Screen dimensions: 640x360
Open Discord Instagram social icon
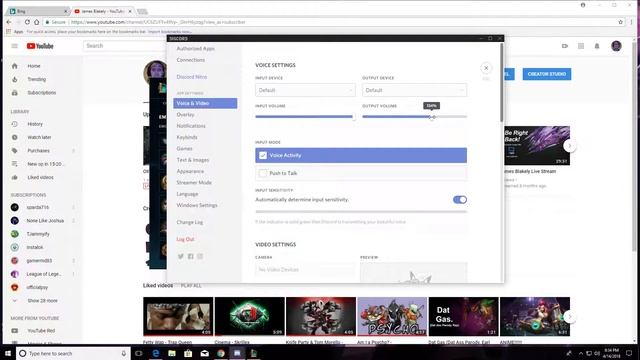click(x=200, y=256)
